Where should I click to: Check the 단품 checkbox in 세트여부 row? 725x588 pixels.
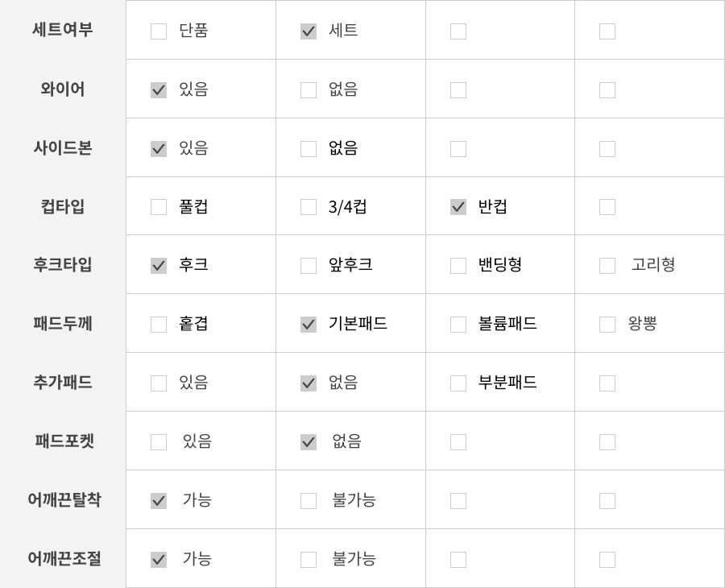pos(159,31)
